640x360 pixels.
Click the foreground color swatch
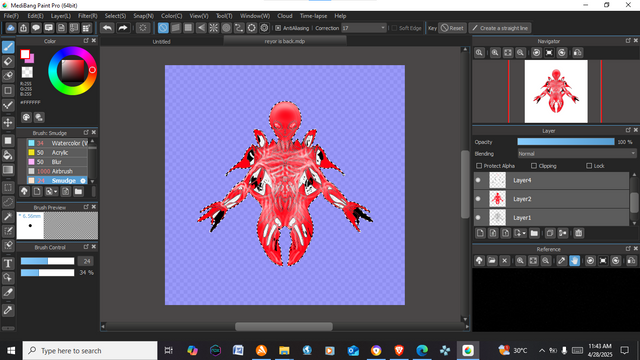[x=25, y=54]
